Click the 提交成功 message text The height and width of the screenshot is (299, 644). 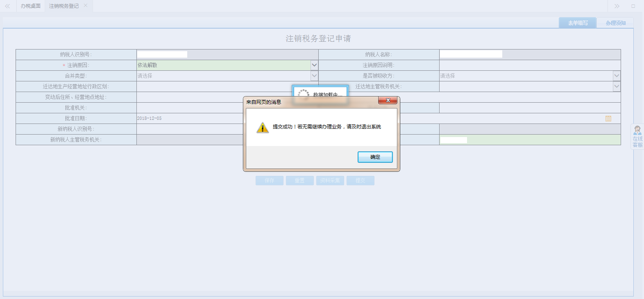(x=327, y=127)
